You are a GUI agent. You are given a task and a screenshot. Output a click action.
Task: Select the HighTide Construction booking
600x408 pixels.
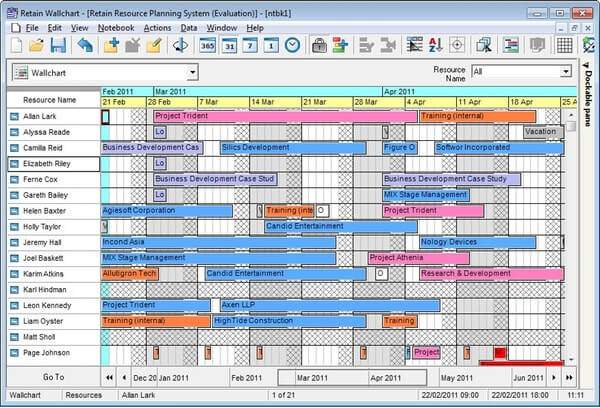click(289, 321)
